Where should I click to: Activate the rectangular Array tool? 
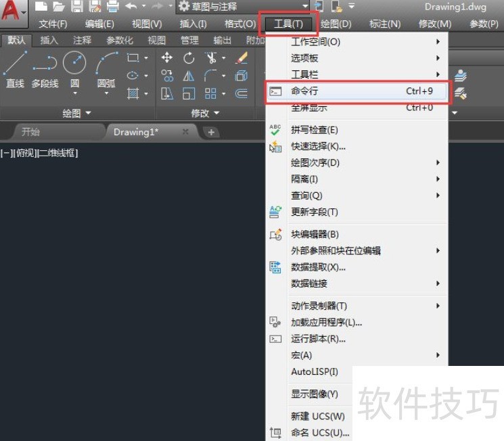210,93
